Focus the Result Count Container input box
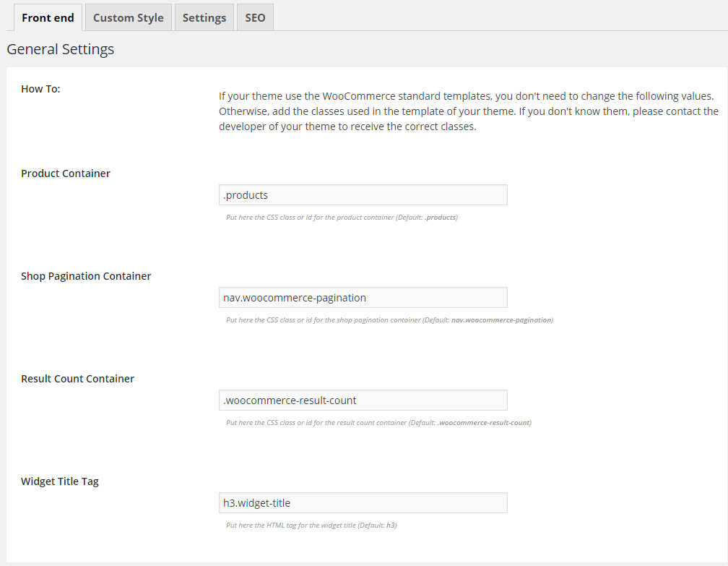Image resolution: width=728 pixels, height=566 pixels. coord(363,400)
